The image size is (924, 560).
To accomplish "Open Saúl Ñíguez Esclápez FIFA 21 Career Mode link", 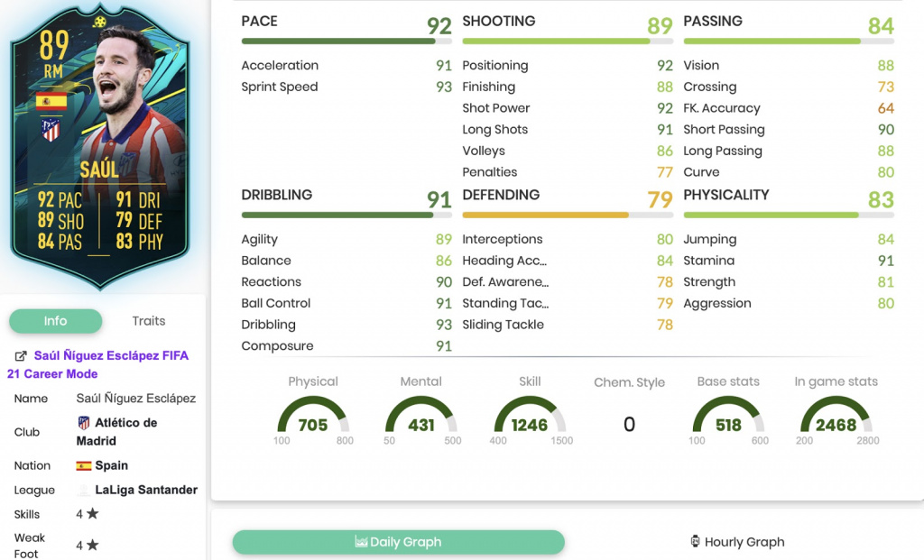I will 97,364.
